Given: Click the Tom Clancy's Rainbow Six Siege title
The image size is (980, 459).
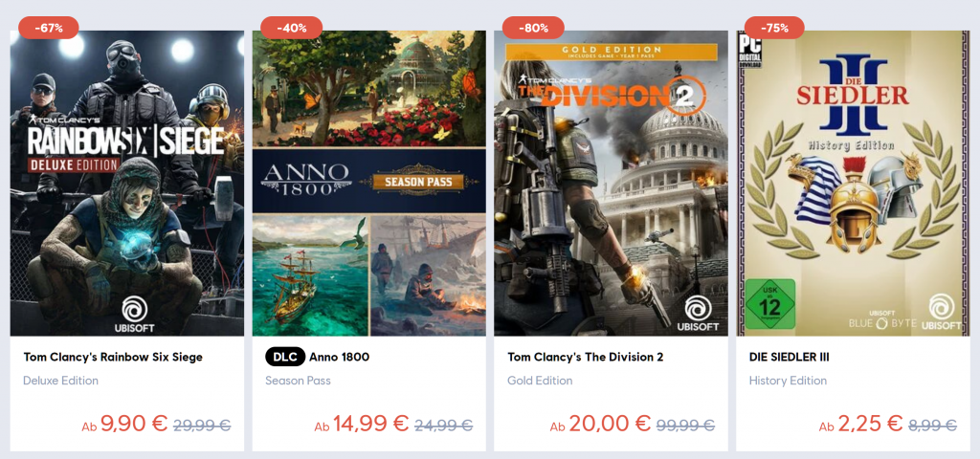Looking at the screenshot, I should click(x=113, y=358).
